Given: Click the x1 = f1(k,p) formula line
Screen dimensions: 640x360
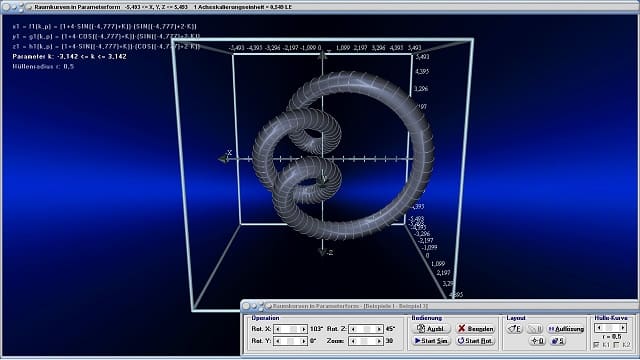Looking at the screenshot, I should click(x=104, y=27).
